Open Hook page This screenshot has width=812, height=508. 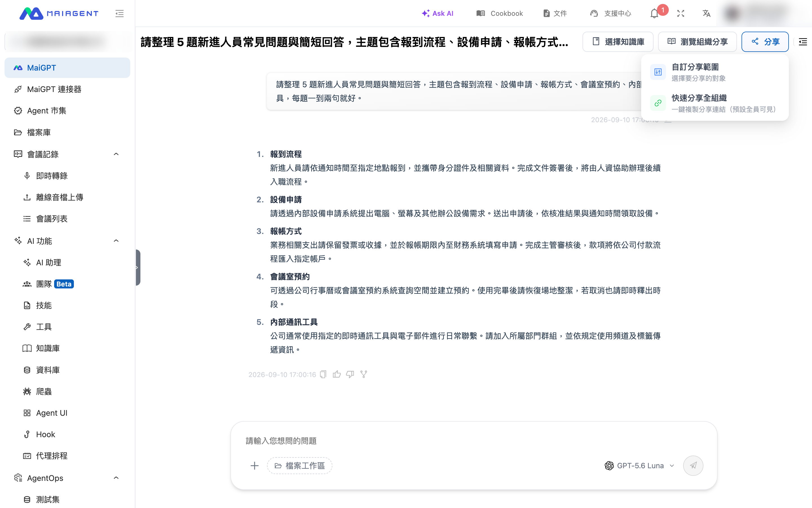pos(67,434)
